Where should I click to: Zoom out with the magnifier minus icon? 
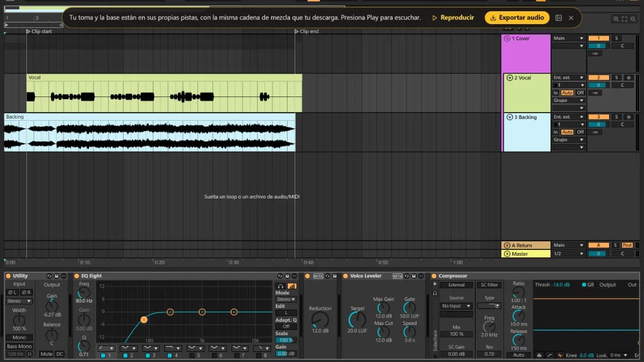(x=634, y=19)
